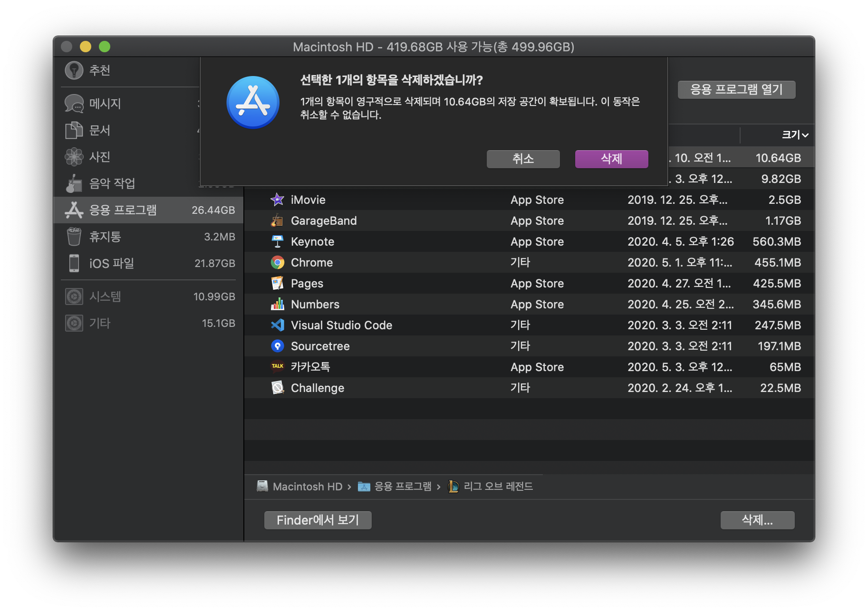Click the green zoom window button
This screenshot has width=868, height=612.
click(x=105, y=47)
